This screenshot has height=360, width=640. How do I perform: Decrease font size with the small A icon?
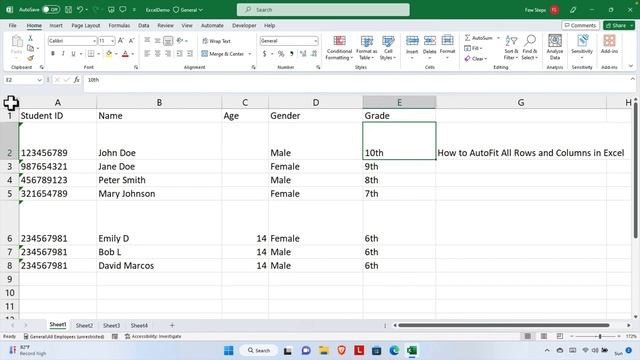[131, 40]
